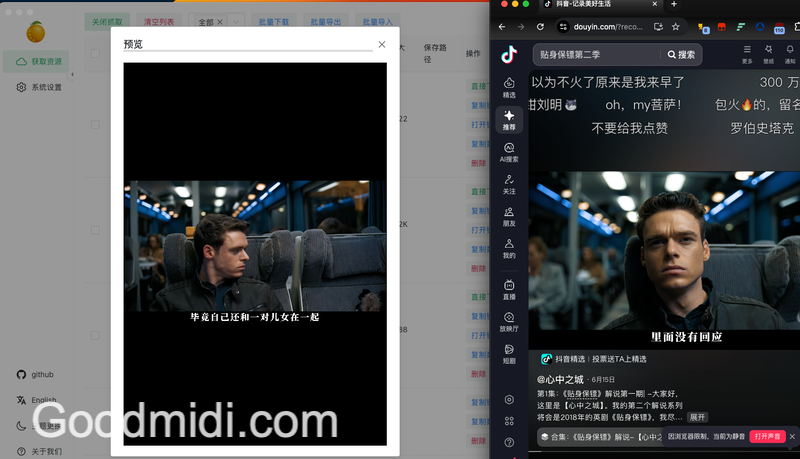800x459 pixels.
Task: Click the 保存路径 column header
Action: (x=435, y=53)
